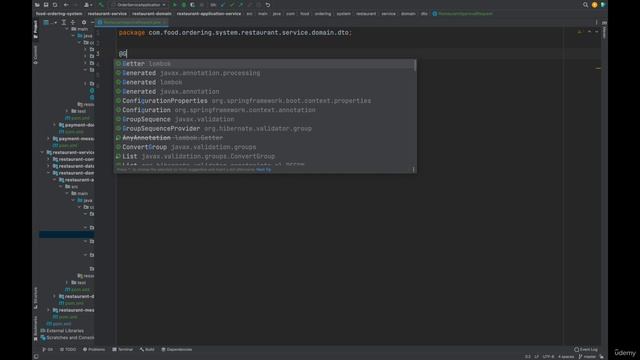The image size is (640, 360).
Task: Click the Run with Coverage icon
Action: (192, 5)
